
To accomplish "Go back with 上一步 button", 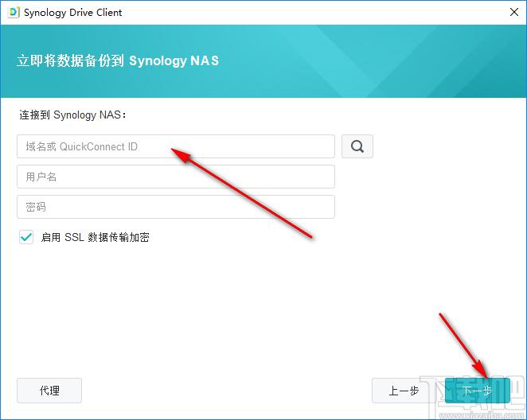I will tap(404, 391).
